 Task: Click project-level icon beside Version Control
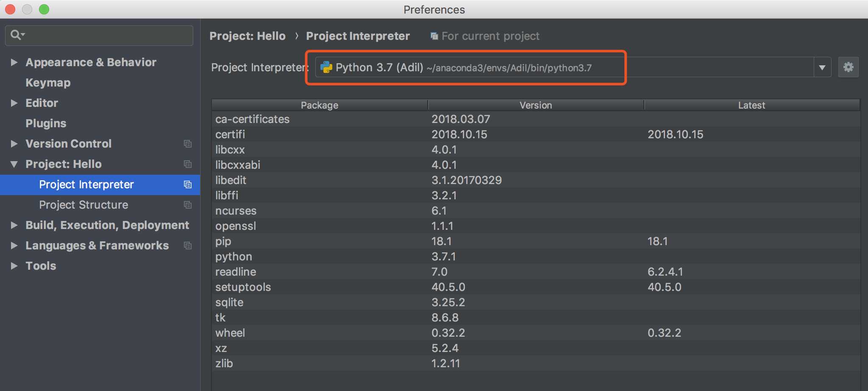pos(188,144)
